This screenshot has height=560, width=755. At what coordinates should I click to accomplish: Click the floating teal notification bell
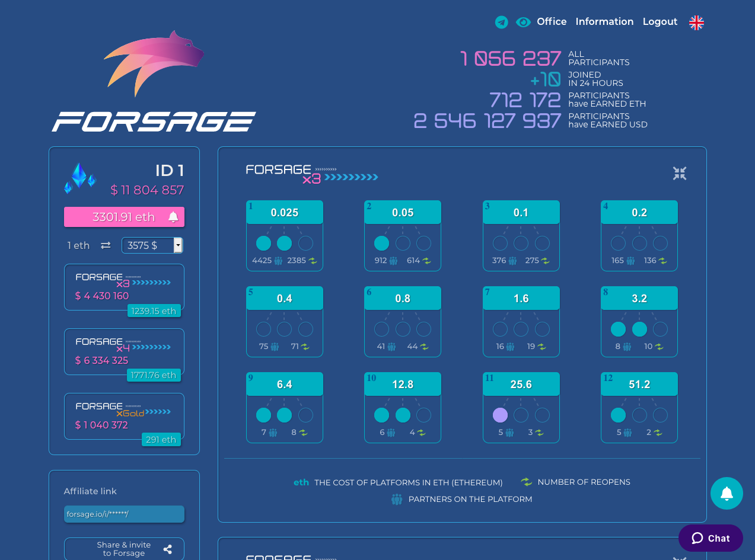(x=727, y=493)
